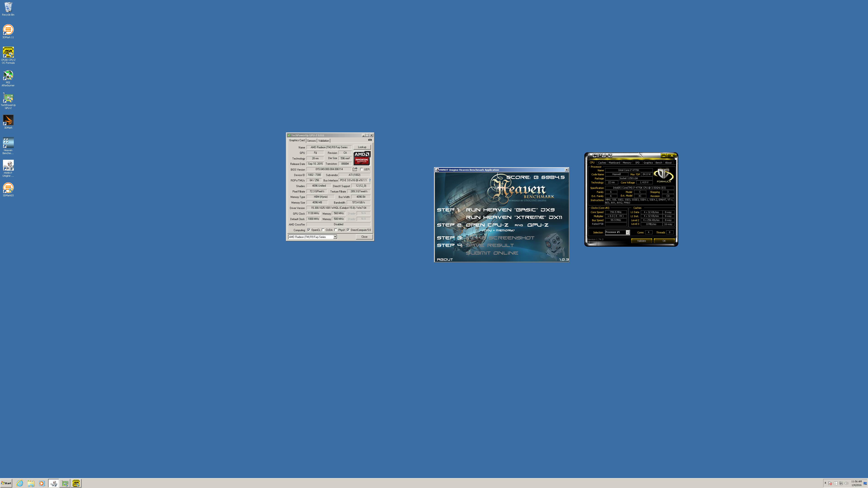Click Open CPU-Z in Heaven step 2
The height and width of the screenshot is (488, 868).
click(x=487, y=225)
